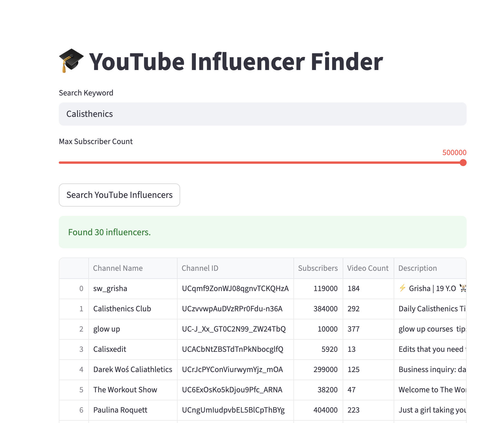
Task: Sort by Video Count column header
Action: pos(368,268)
